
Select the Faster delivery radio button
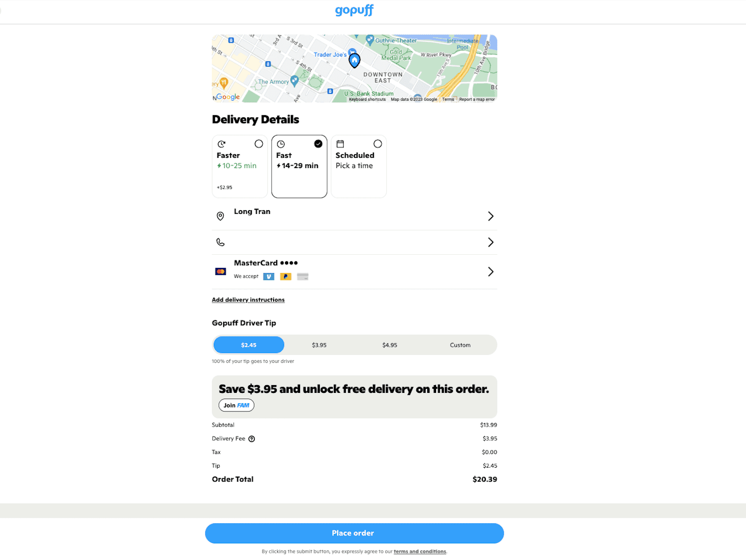pos(259,144)
